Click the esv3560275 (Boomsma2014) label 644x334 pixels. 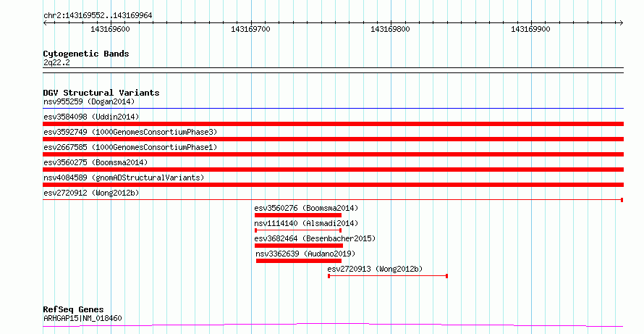point(96,162)
